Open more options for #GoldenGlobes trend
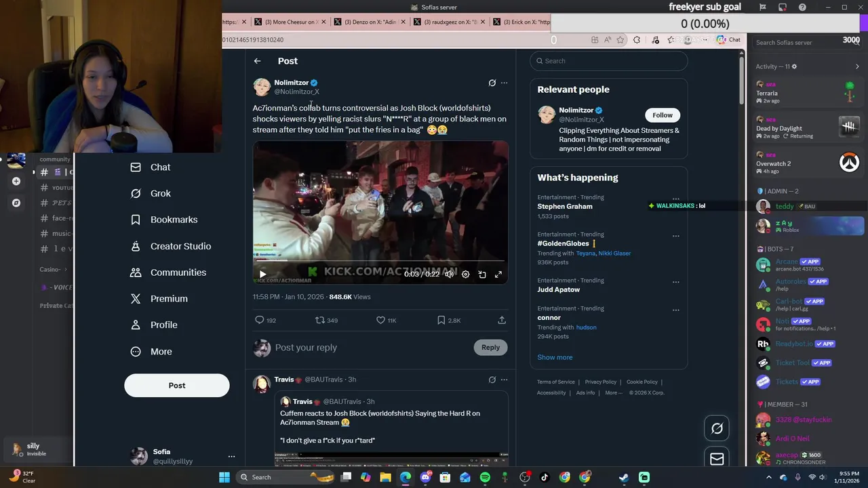The image size is (868, 488). click(675, 236)
